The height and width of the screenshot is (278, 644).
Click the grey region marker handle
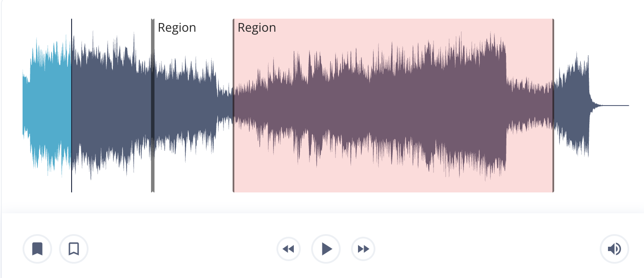click(x=152, y=106)
